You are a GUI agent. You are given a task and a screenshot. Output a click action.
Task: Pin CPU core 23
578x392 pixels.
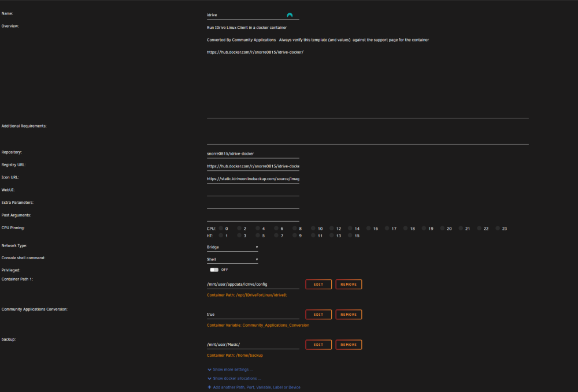(x=498, y=228)
